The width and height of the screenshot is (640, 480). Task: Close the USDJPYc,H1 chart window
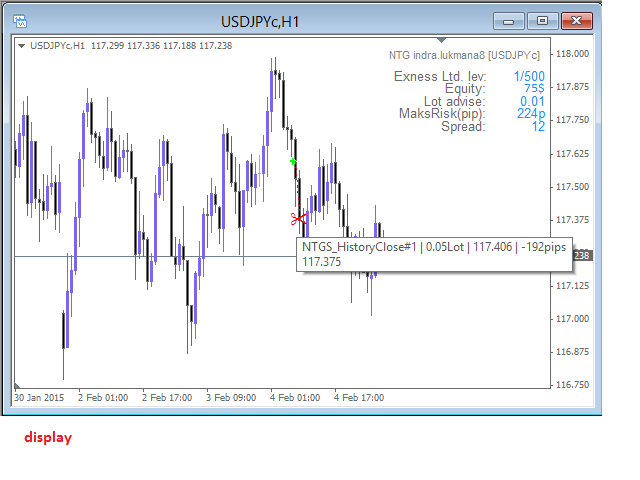[x=576, y=21]
